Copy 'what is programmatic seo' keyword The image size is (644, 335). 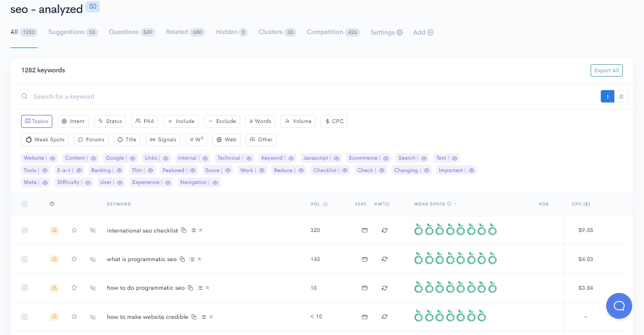pyautogui.click(x=182, y=259)
